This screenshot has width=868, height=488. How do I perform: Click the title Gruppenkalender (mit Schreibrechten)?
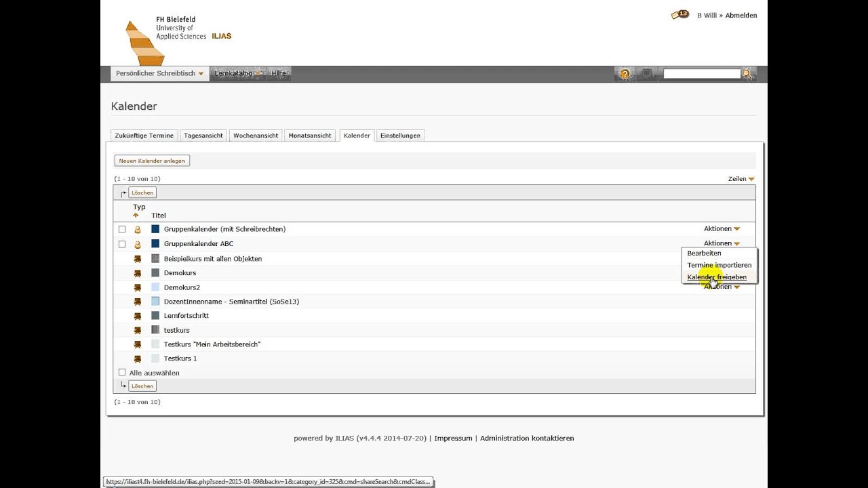[224, 229]
